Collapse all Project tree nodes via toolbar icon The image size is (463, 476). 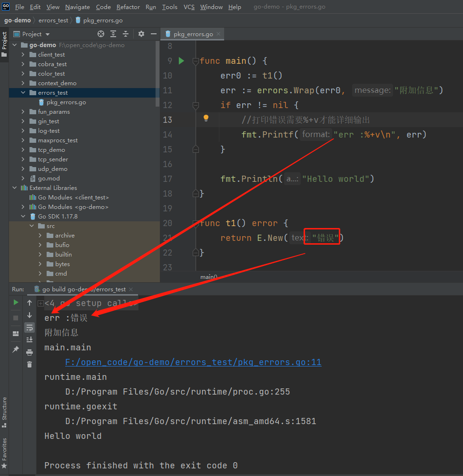[x=126, y=34]
